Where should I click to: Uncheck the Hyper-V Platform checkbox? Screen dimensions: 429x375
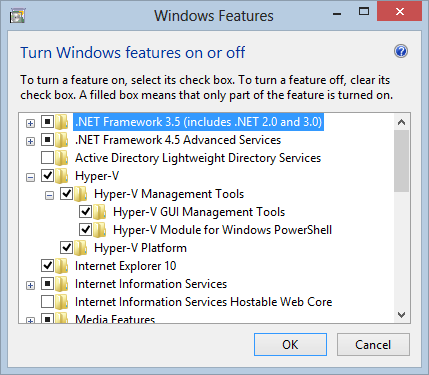(66, 248)
